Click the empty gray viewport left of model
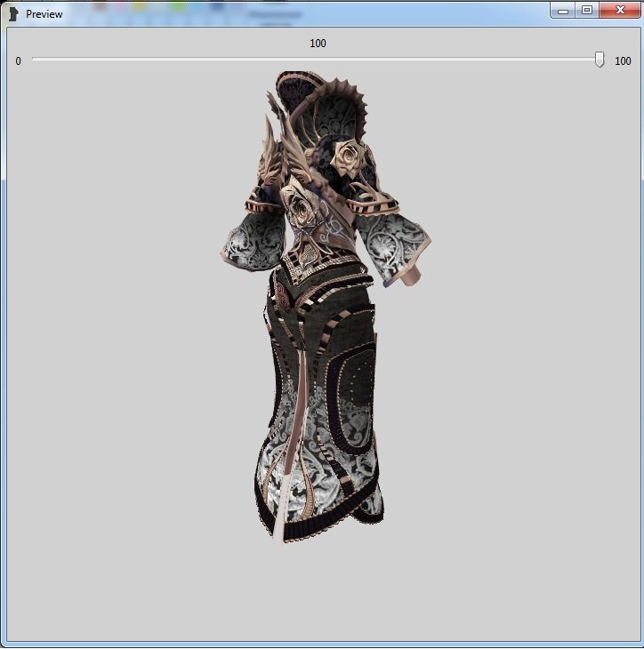Screen dimensions: 644x649 click(x=116, y=356)
